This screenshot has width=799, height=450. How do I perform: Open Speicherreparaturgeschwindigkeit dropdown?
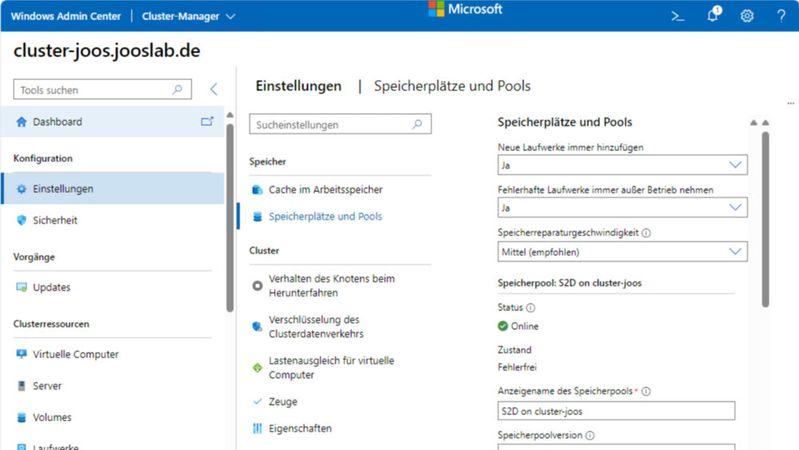(x=622, y=252)
